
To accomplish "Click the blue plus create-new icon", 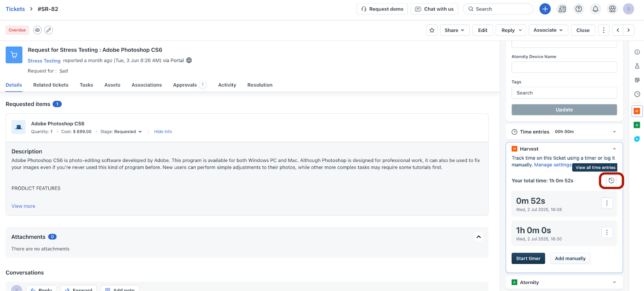I will [545, 9].
